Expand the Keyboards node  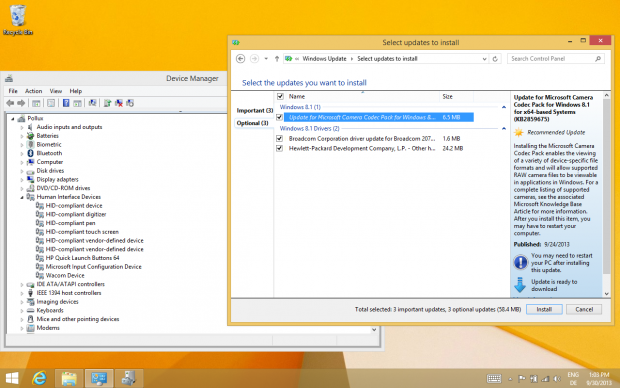(x=22, y=310)
